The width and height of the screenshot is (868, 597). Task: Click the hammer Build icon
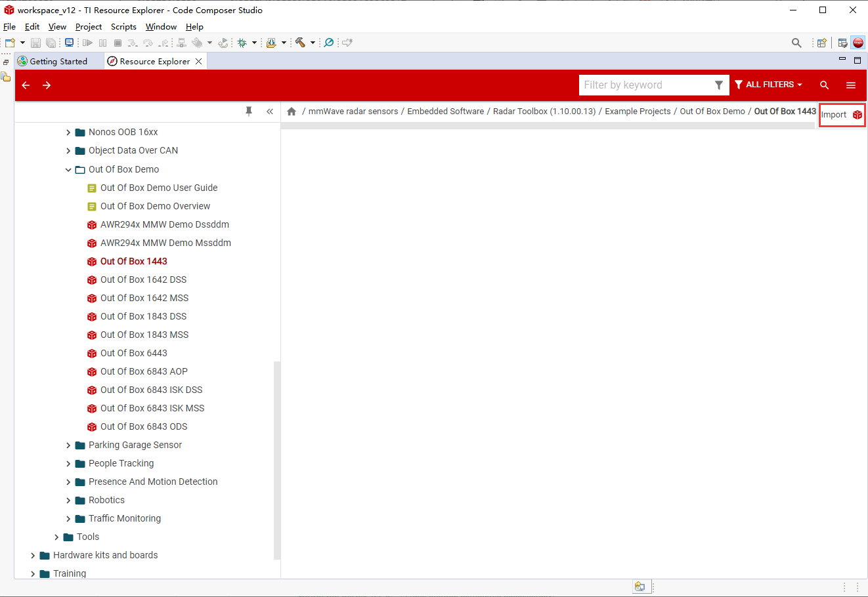pyautogui.click(x=300, y=43)
